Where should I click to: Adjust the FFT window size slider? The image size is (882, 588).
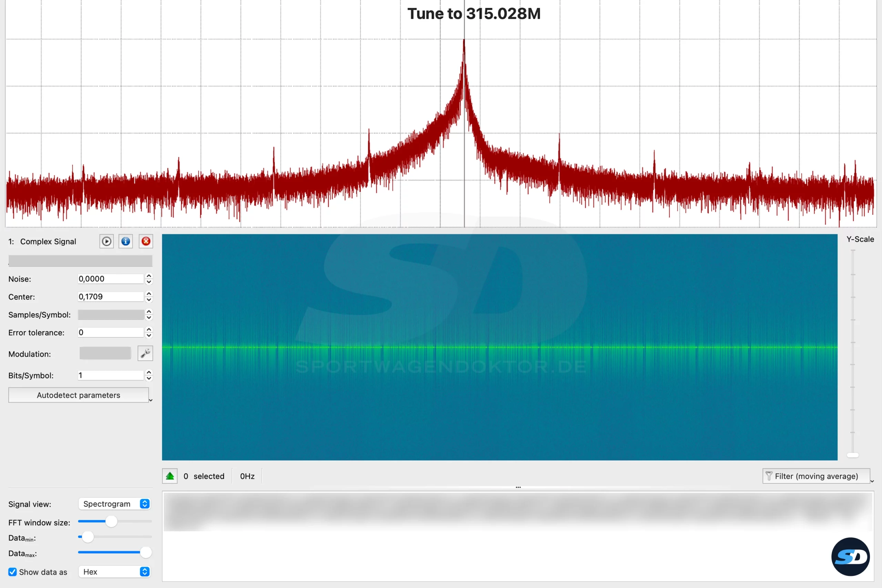(x=111, y=521)
